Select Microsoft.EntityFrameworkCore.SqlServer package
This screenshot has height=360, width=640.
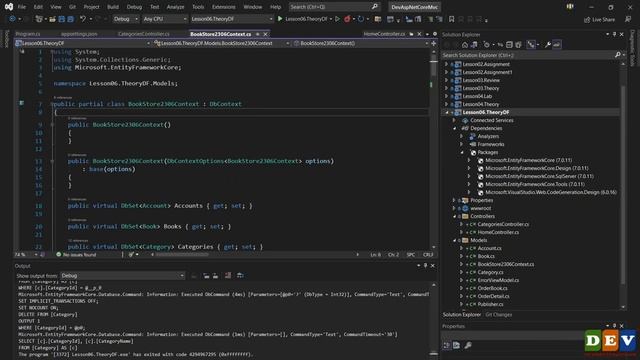pyautogui.click(x=539, y=176)
